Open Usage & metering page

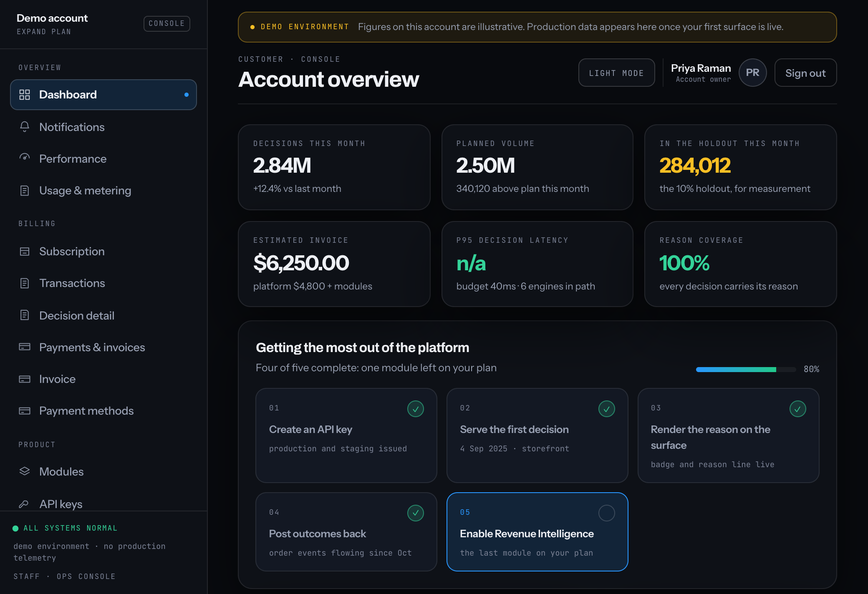pos(103,191)
